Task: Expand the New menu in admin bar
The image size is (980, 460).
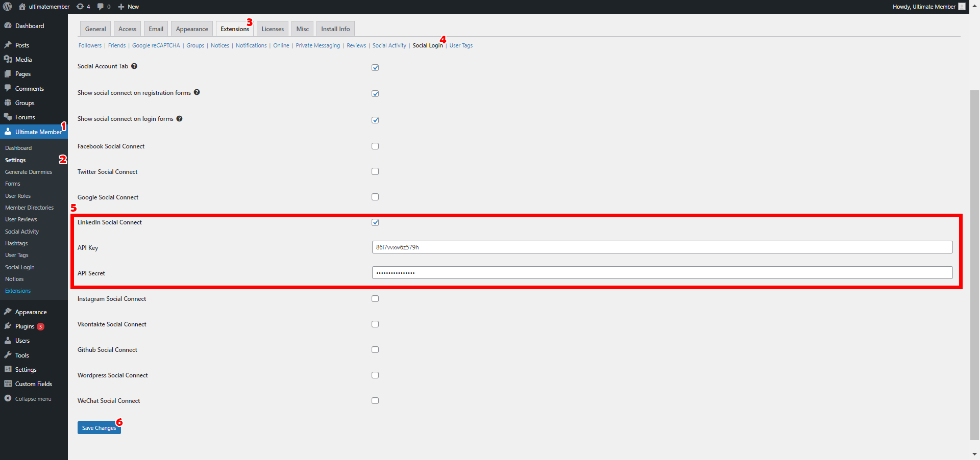Action: coord(128,7)
